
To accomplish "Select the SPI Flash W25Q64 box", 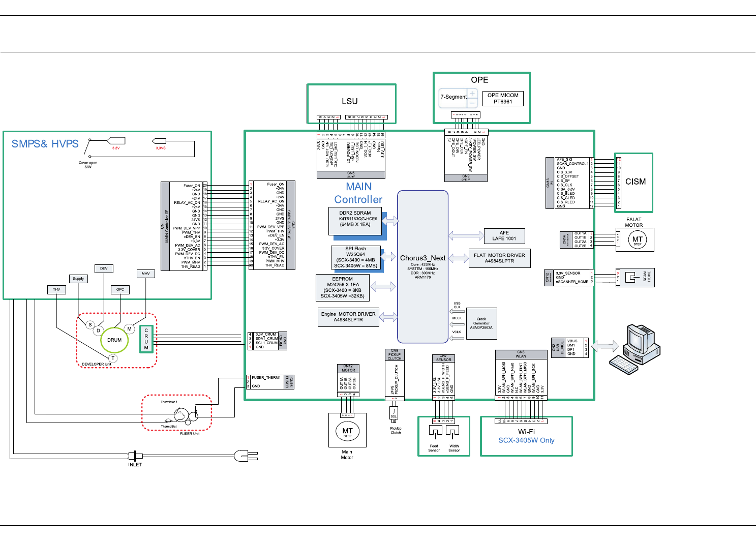I will click(355, 257).
